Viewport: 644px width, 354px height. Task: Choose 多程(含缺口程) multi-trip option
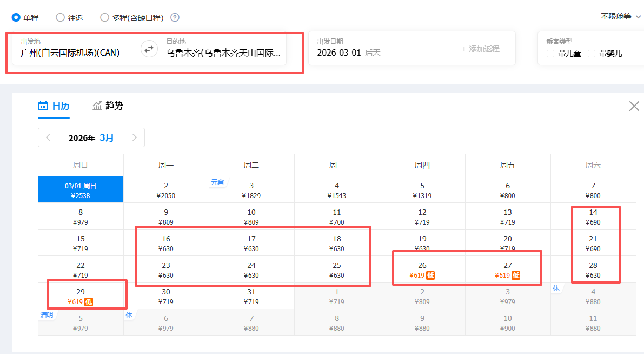[x=104, y=17]
